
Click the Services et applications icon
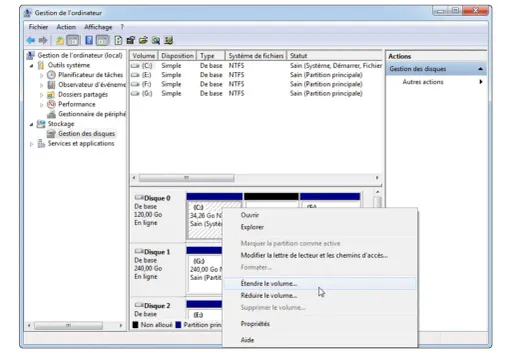41,144
